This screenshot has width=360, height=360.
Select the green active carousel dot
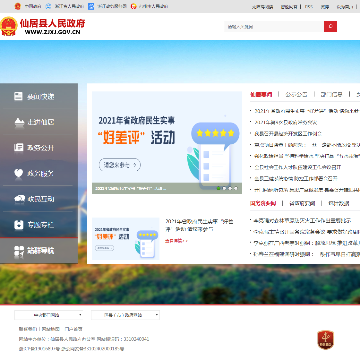click(219, 188)
